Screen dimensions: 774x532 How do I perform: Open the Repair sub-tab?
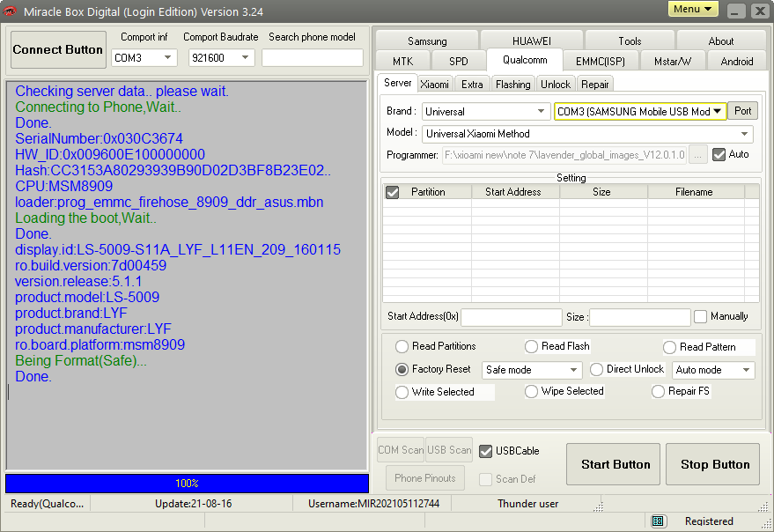[x=595, y=85]
